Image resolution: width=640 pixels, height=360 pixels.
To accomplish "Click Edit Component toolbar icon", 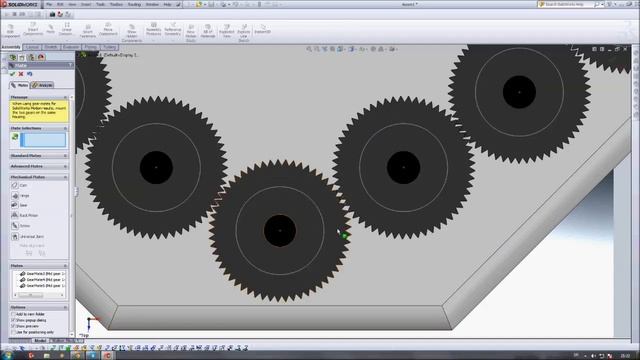I will click(x=11, y=31).
